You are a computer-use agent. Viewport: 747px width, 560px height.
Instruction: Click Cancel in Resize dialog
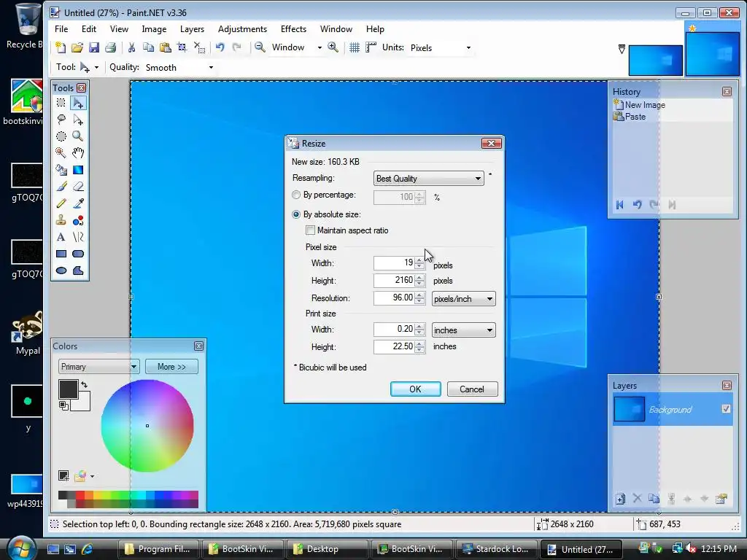[472, 389]
